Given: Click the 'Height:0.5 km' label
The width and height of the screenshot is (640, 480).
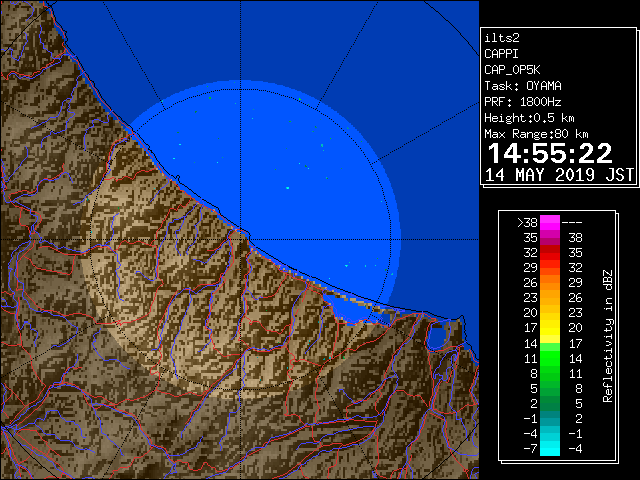Looking at the screenshot, I should coord(529,118).
